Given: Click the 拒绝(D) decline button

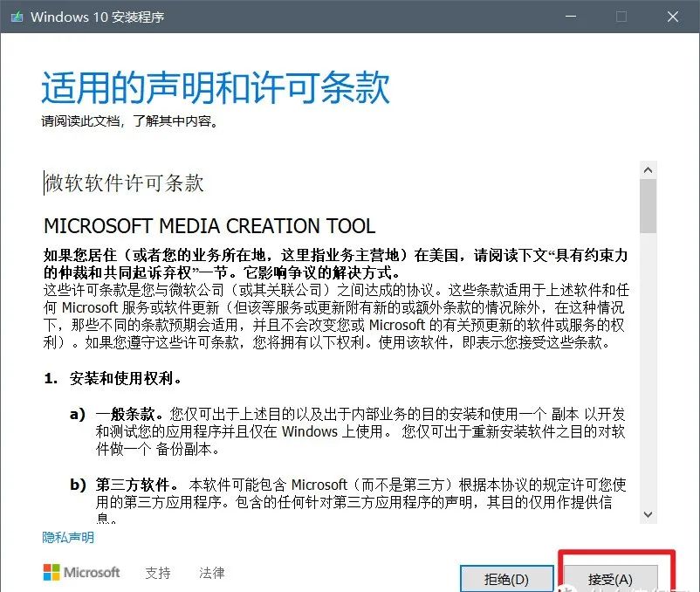Looking at the screenshot, I should [507, 578].
